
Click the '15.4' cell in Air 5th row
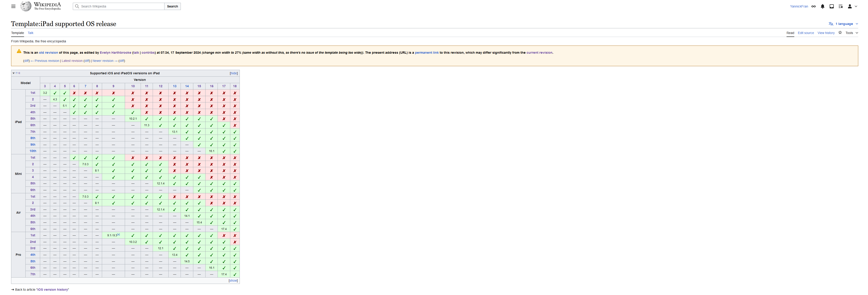[x=199, y=223]
